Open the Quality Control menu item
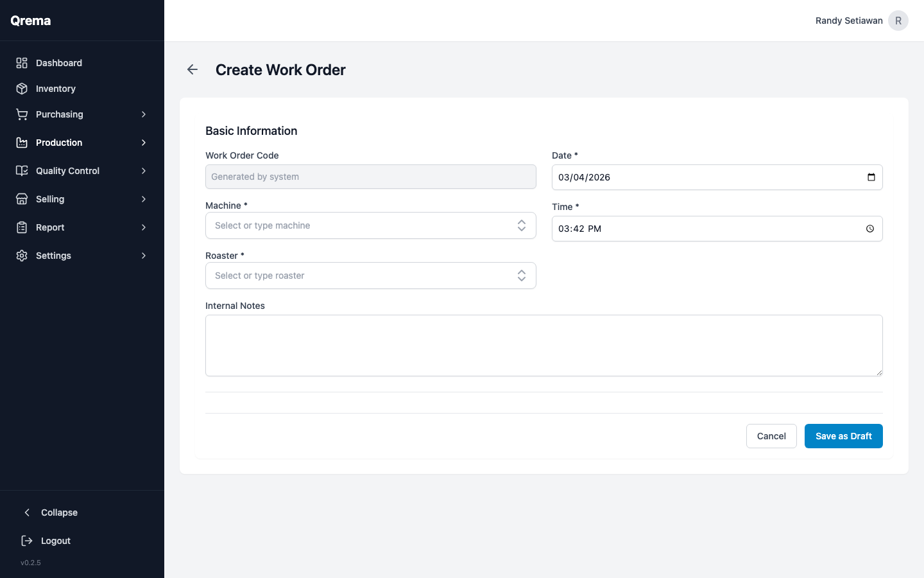Screen dimensions: 924x578 [67, 171]
